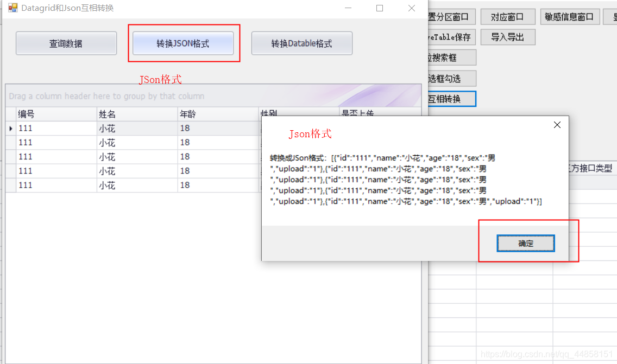Select the first row via its row selector arrow
This screenshot has width=617, height=364.
[x=10, y=128]
